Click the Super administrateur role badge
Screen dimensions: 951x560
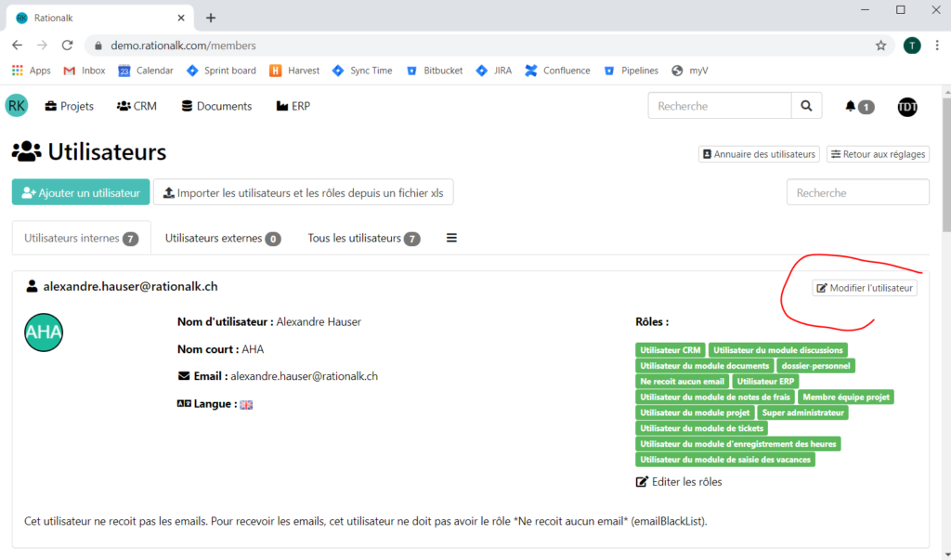pos(802,412)
